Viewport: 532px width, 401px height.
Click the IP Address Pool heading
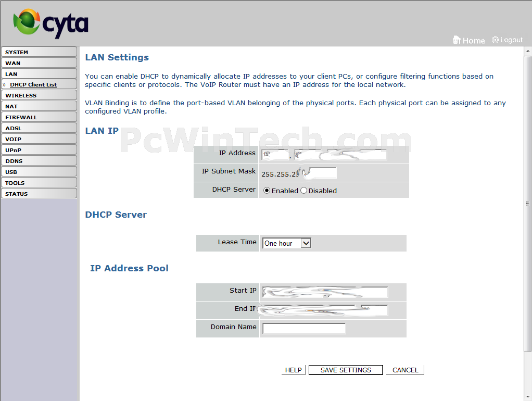[x=129, y=268]
